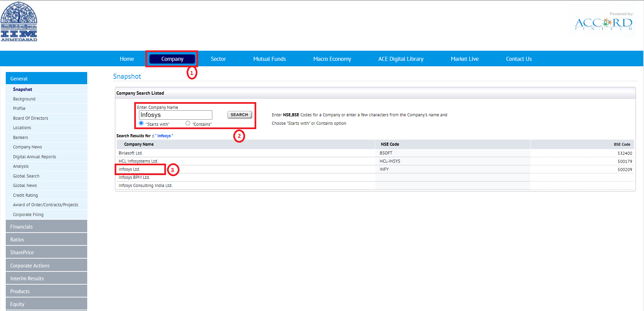
Task: Click the BSOFT NSE code cell
Action: 386,153
